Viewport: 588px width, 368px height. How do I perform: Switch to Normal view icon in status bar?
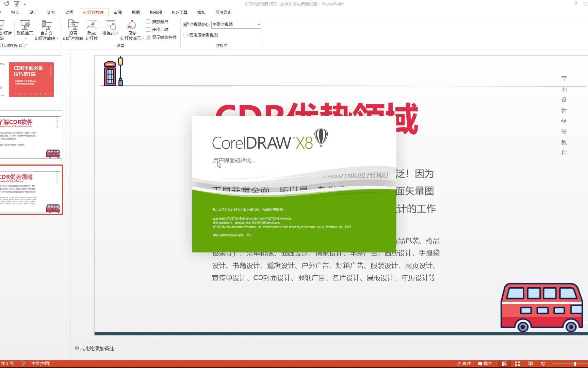tap(505, 364)
